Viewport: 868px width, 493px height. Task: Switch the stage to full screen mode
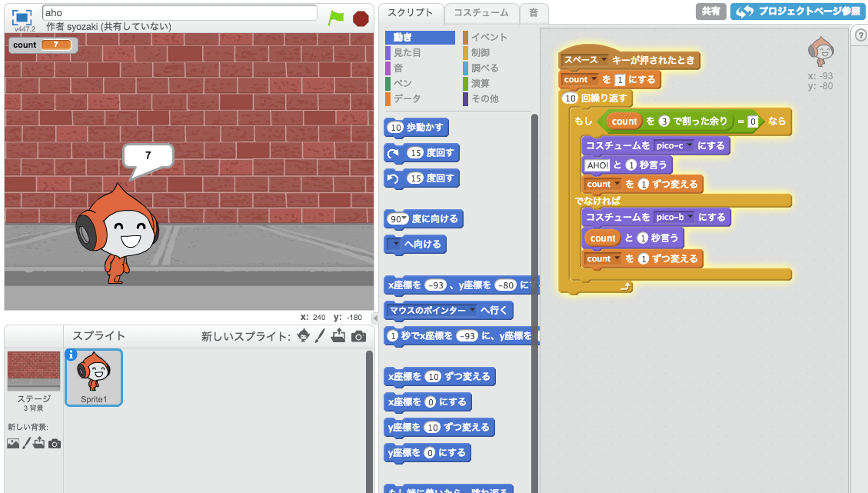[22, 17]
